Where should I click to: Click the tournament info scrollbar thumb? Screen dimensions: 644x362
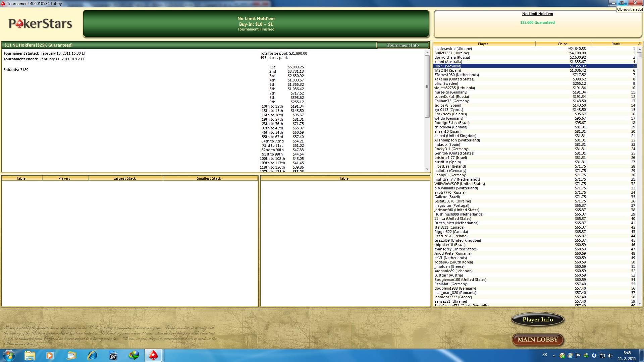pyautogui.click(x=427, y=86)
